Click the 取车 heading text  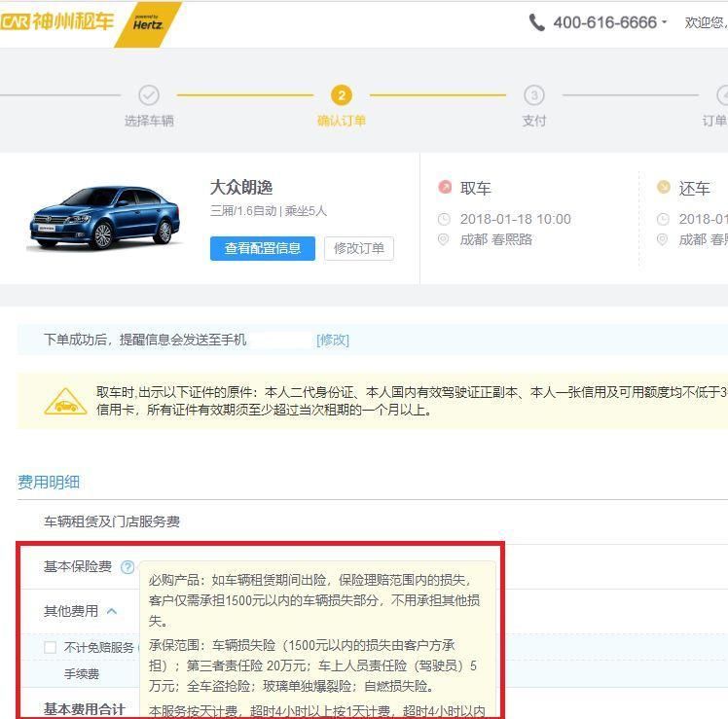pos(475,188)
